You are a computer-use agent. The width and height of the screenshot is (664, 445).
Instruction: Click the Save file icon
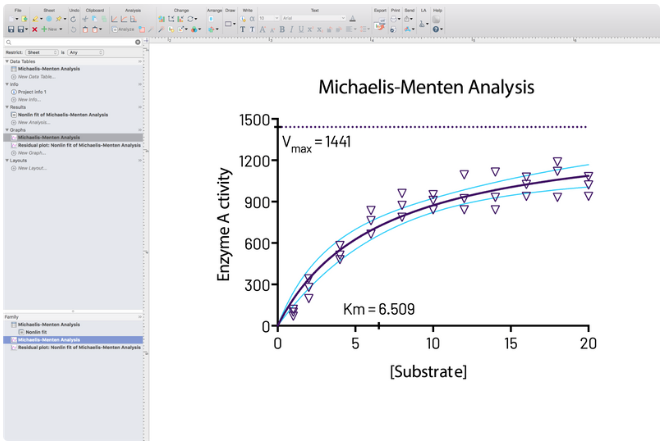pyautogui.click(x=11, y=29)
